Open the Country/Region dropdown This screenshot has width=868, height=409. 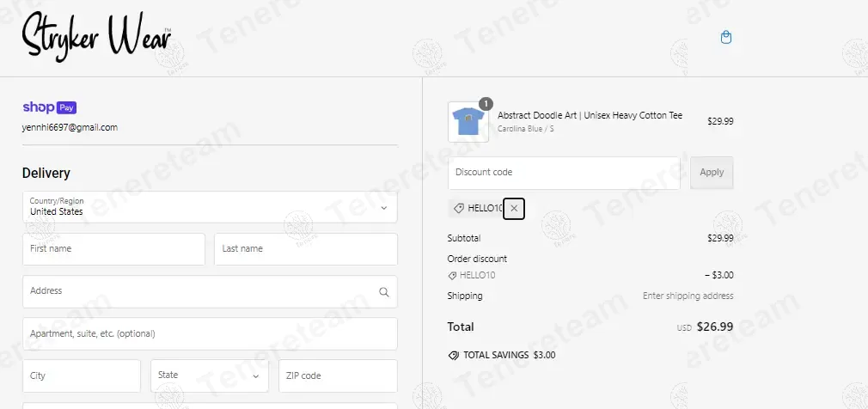pos(210,207)
